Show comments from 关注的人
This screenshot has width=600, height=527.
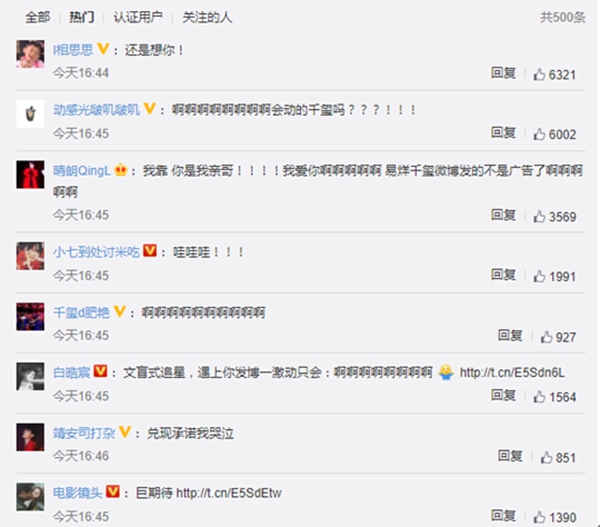click(x=207, y=17)
